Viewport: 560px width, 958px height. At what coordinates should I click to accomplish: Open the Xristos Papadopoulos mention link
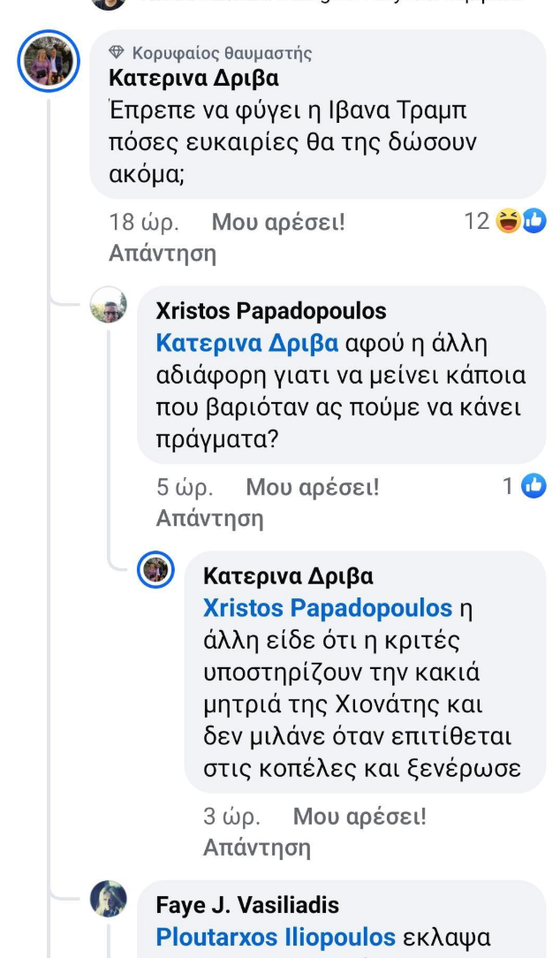click(x=327, y=608)
